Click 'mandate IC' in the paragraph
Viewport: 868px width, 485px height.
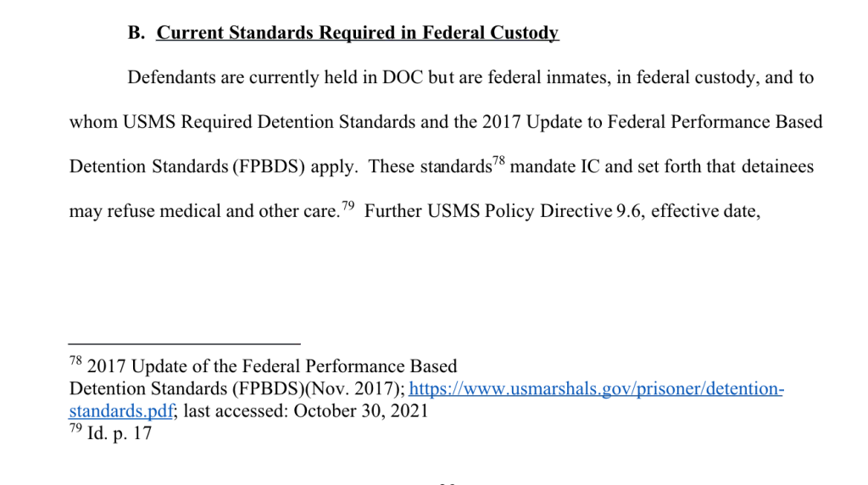click(554, 166)
